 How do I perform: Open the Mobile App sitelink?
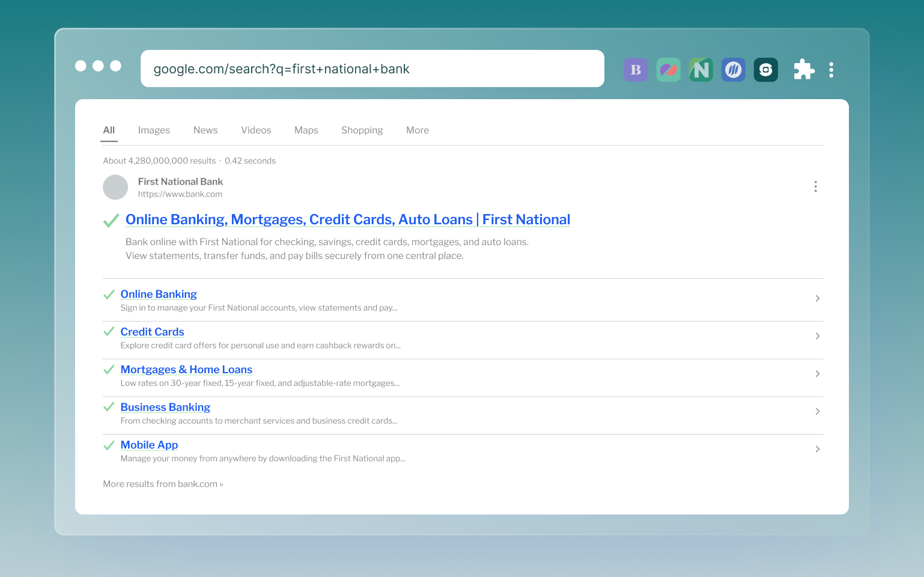(149, 445)
